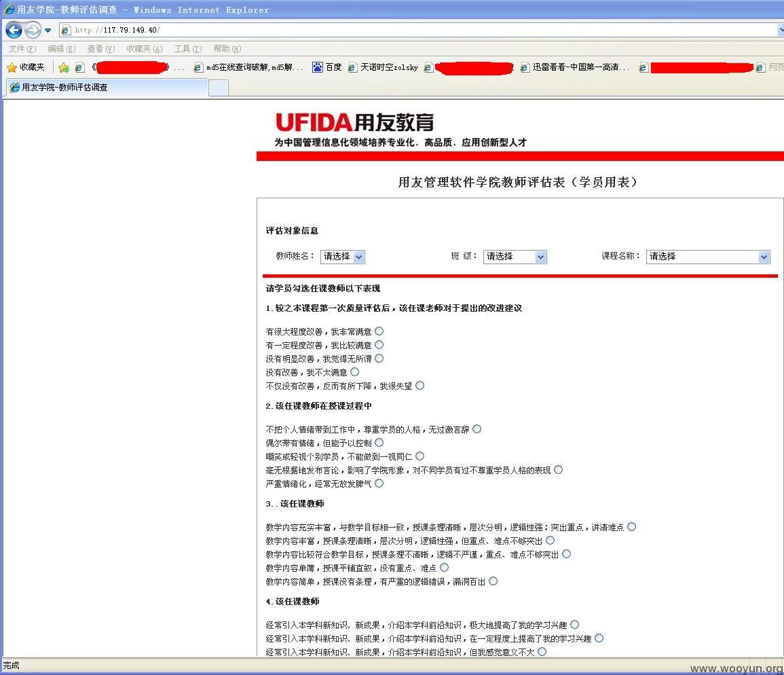Click the UFIDA用友教育 logo
784x675 pixels.
coord(354,123)
